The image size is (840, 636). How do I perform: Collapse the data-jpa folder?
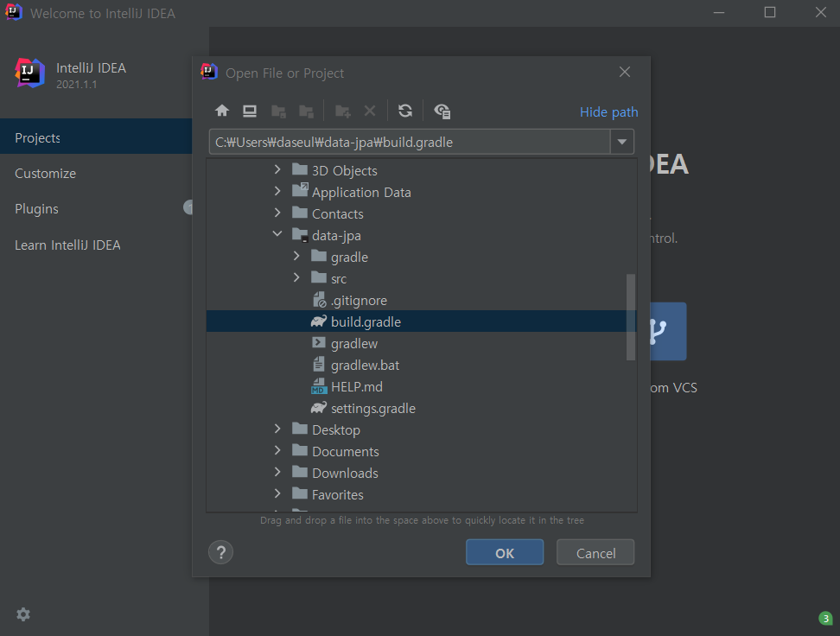coord(277,234)
